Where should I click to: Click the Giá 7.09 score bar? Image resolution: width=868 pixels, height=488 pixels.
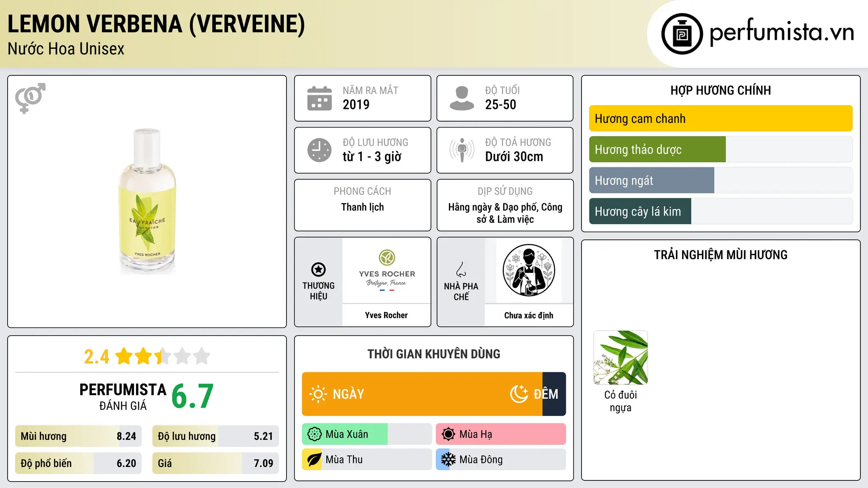pyautogui.click(x=215, y=463)
